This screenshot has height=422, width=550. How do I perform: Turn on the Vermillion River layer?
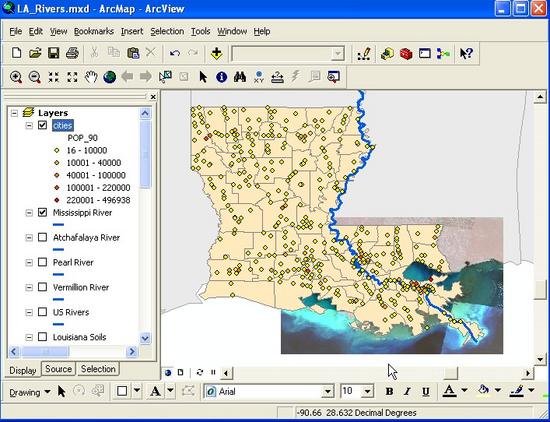pyautogui.click(x=42, y=287)
